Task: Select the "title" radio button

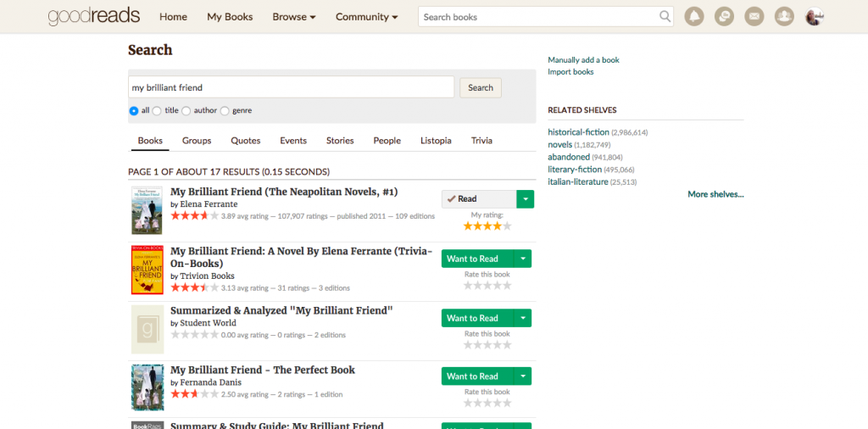Action: tap(157, 110)
